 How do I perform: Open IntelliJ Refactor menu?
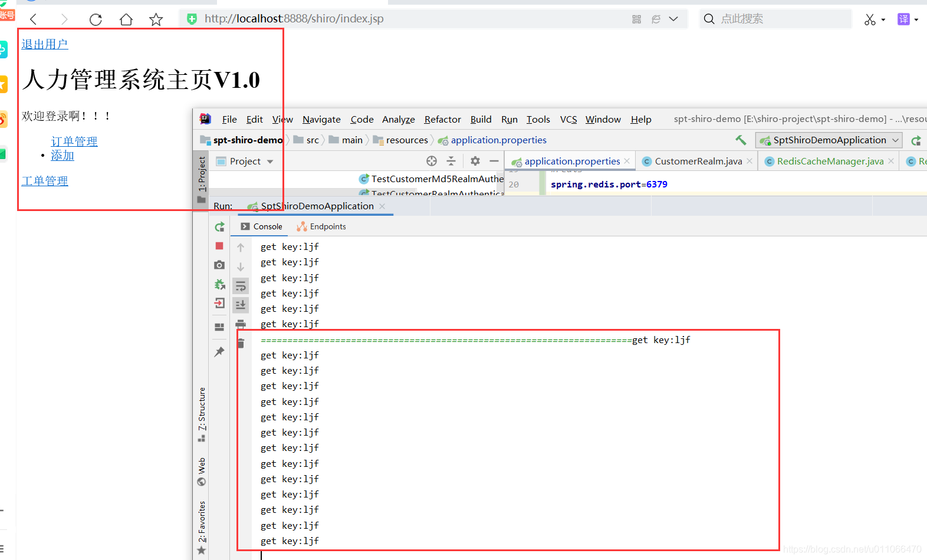coord(443,119)
